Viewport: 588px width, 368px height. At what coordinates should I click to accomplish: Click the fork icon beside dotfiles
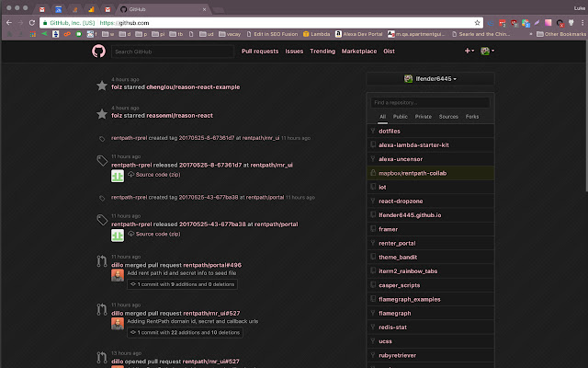point(373,131)
